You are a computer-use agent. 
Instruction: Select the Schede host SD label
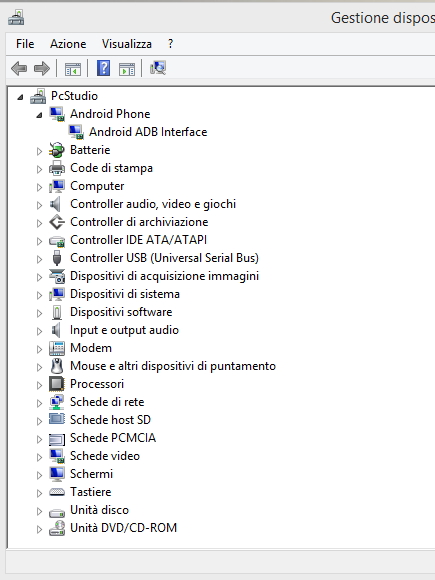click(x=110, y=420)
